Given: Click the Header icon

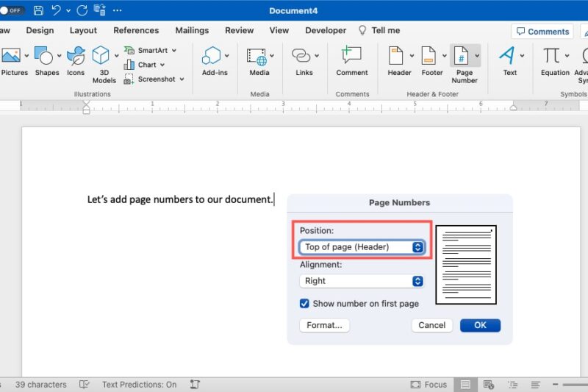Looking at the screenshot, I should tap(396, 55).
